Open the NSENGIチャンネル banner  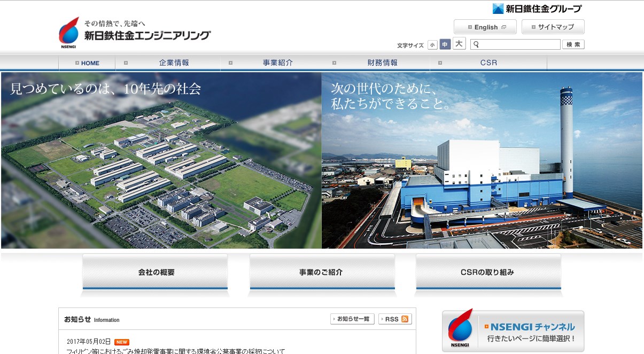click(x=513, y=331)
